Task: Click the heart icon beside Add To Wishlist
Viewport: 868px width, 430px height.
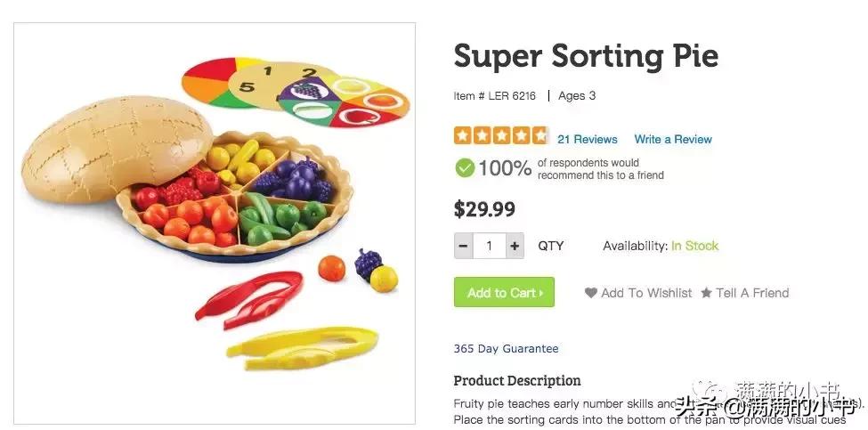Action: point(590,293)
